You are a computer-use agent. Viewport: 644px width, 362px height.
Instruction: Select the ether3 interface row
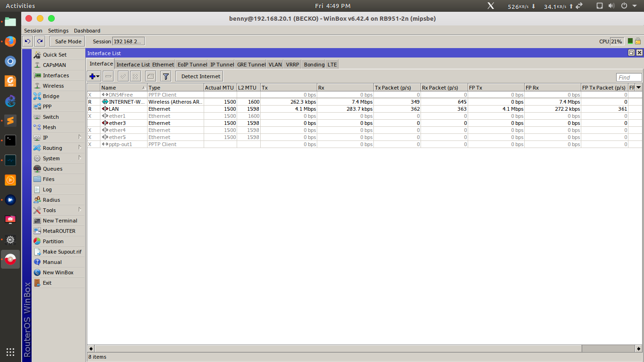click(364, 123)
